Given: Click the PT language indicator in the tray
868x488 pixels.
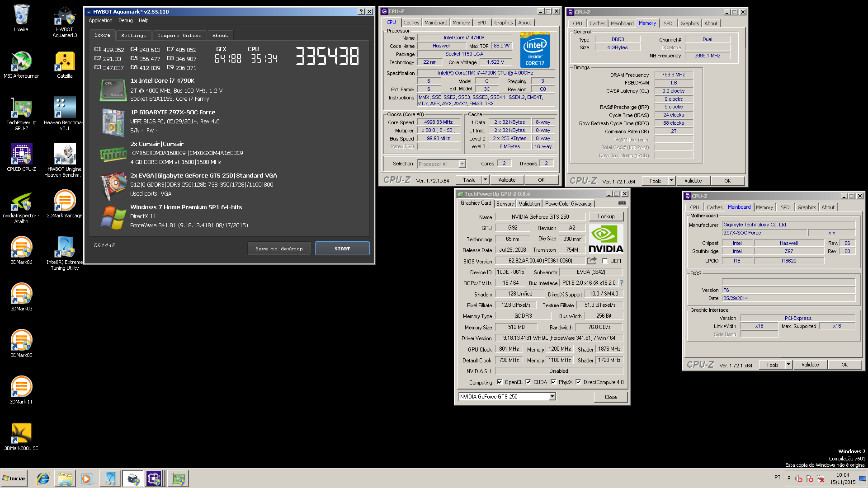Looking at the screenshot, I should pyautogui.click(x=777, y=477).
